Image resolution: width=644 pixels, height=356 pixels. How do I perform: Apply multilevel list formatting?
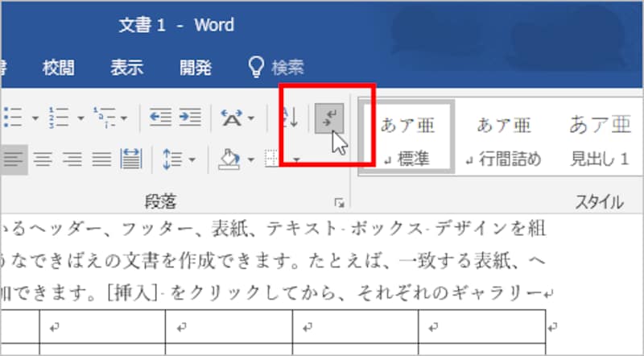tap(105, 118)
